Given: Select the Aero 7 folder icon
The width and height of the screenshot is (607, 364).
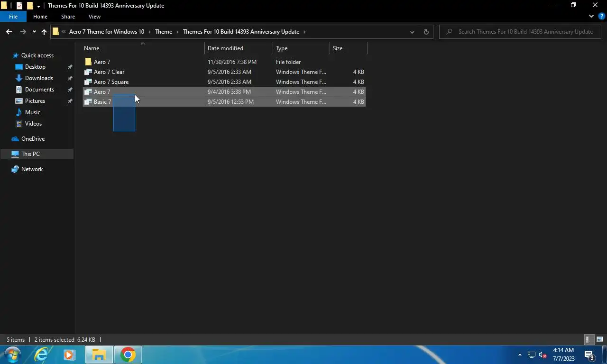Looking at the screenshot, I should (x=88, y=62).
